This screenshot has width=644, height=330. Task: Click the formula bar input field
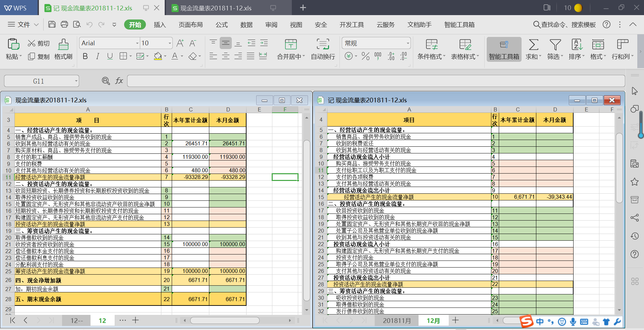376,81
